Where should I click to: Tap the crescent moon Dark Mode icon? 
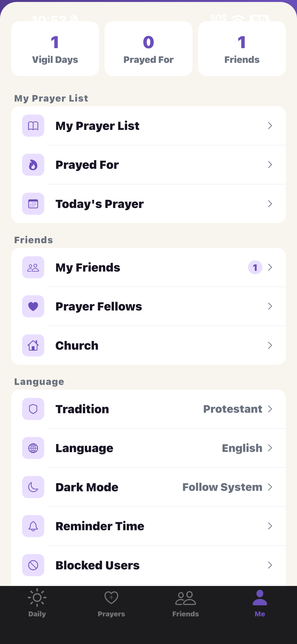pyautogui.click(x=33, y=487)
